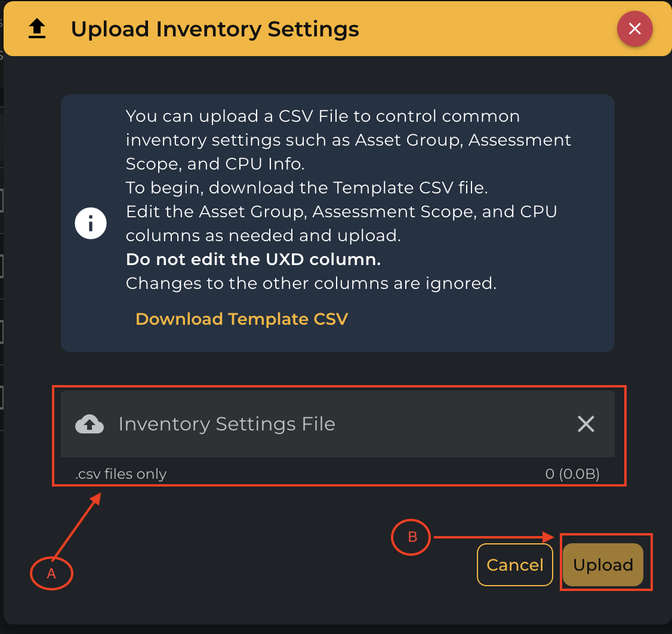Image resolution: width=672 pixels, height=634 pixels.
Task: Click the white info circle icon
Action: click(91, 224)
